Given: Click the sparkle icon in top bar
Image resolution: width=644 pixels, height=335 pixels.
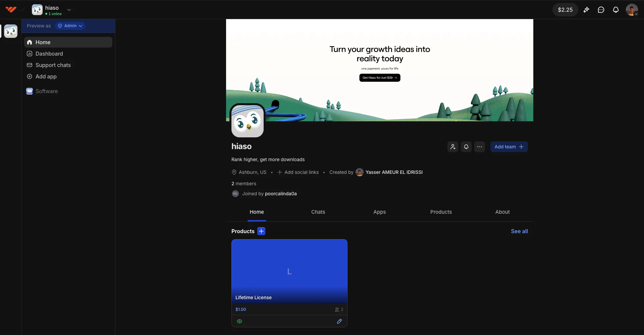Looking at the screenshot, I should click(586, 10).
